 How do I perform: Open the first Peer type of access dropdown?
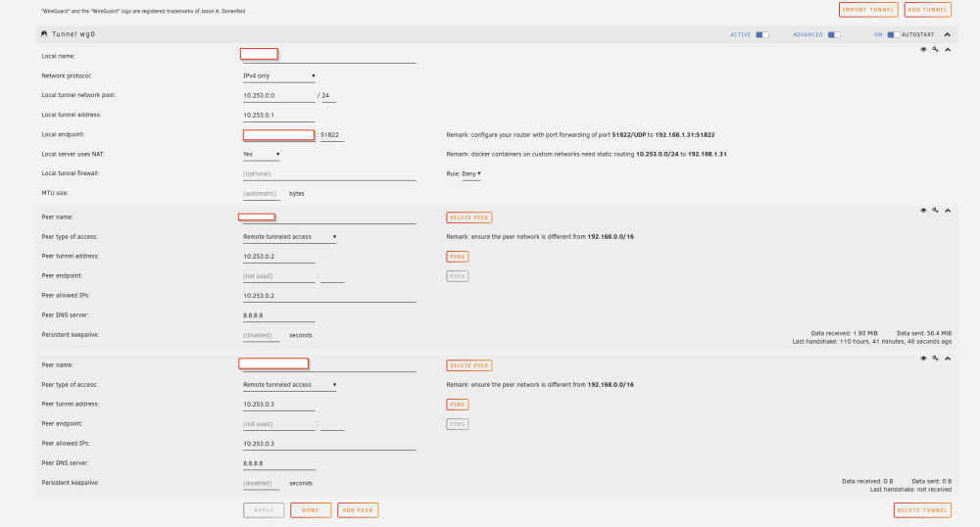289,237
